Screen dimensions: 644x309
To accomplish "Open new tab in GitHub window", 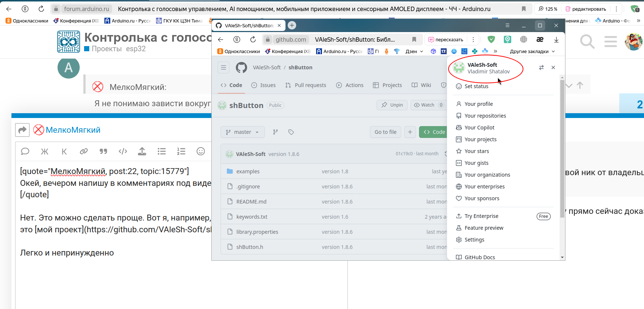I will point(292,25).
